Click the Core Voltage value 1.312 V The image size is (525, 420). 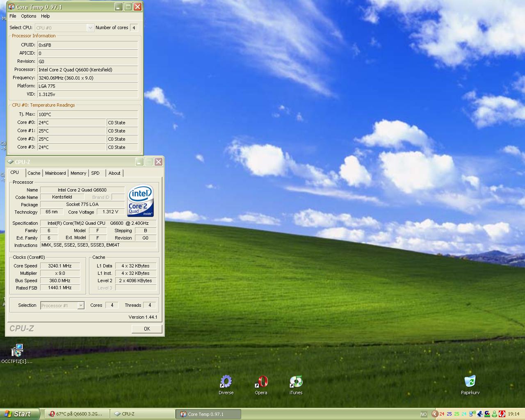point(110,212)
